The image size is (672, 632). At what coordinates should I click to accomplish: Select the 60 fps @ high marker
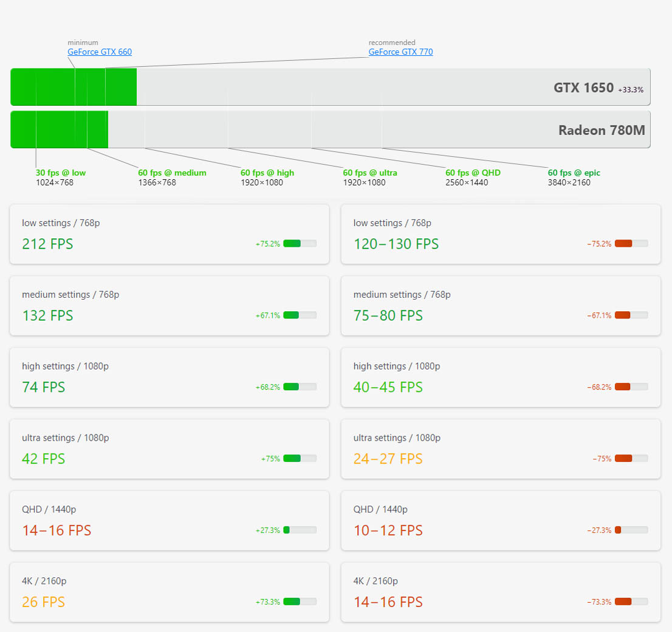pyautogui.click(x=267, y=173)
